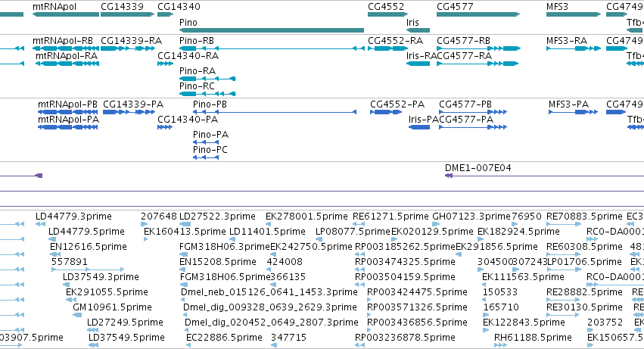Click the Pino-PC protein label
The image size is (644, 349).
(x=210, y=150)
